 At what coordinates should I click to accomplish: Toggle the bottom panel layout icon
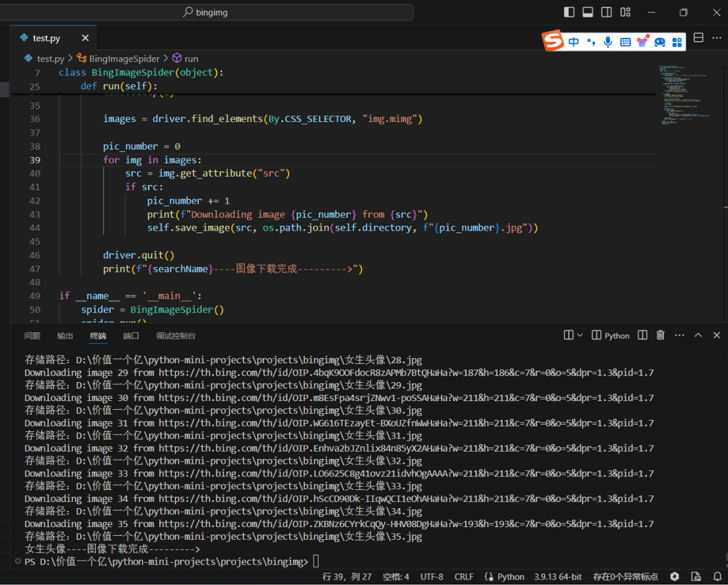coord(588,12)
